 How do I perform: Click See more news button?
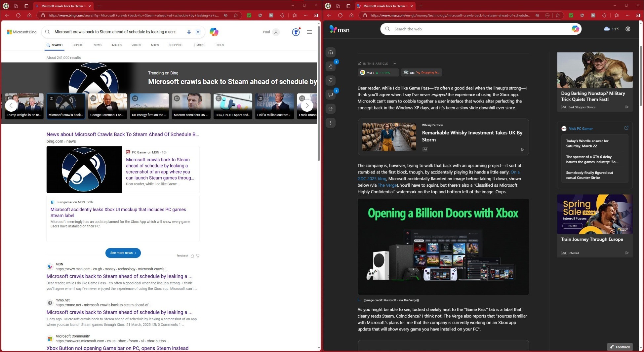pos(123,253)
